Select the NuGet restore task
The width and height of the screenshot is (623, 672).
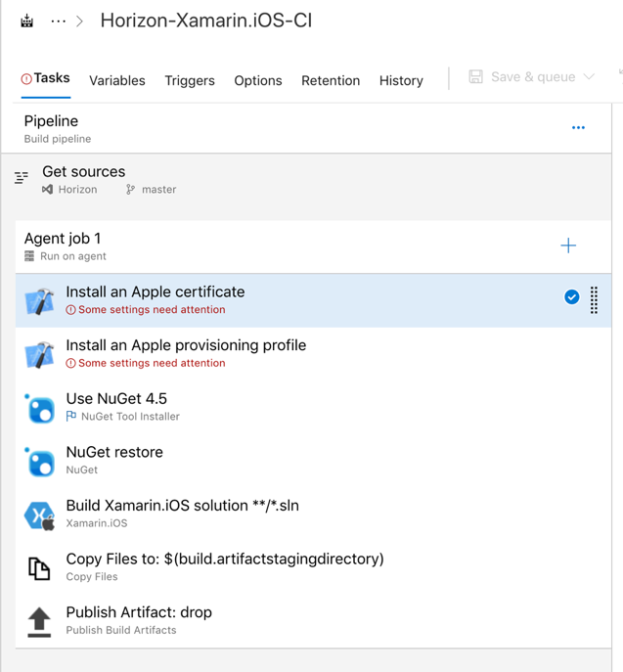[313, 461]
